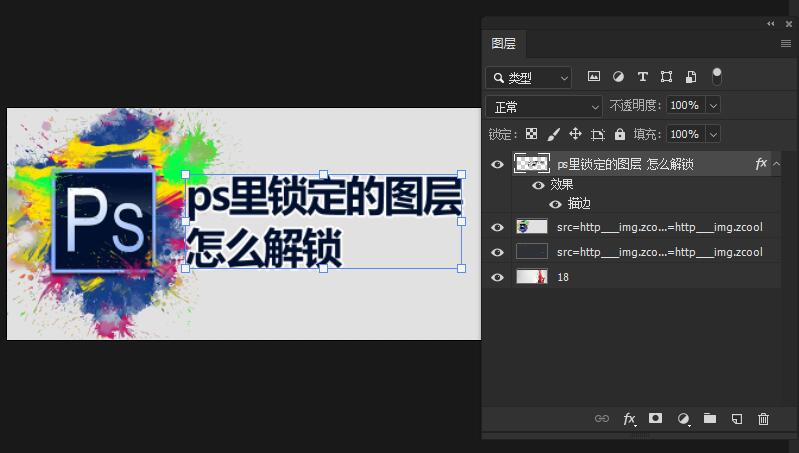Hide layer 18
The image size is (799, 453).
(497, 277)
